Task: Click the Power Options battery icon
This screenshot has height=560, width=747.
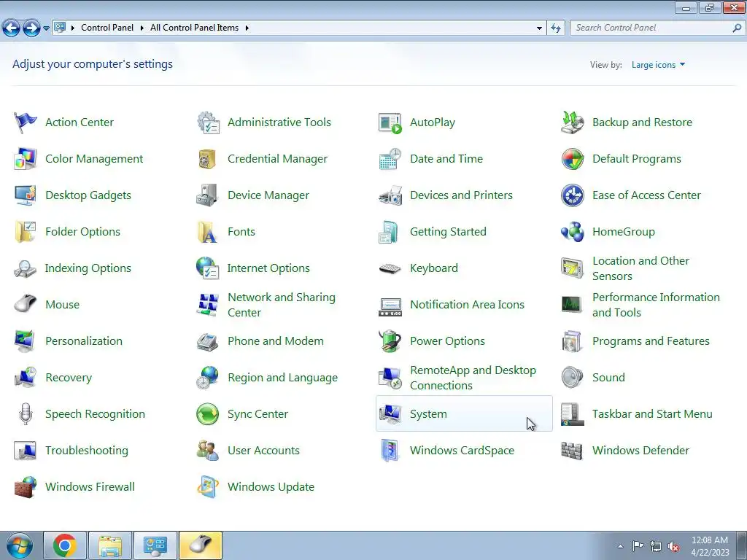Action: click(x=390, y=341)
